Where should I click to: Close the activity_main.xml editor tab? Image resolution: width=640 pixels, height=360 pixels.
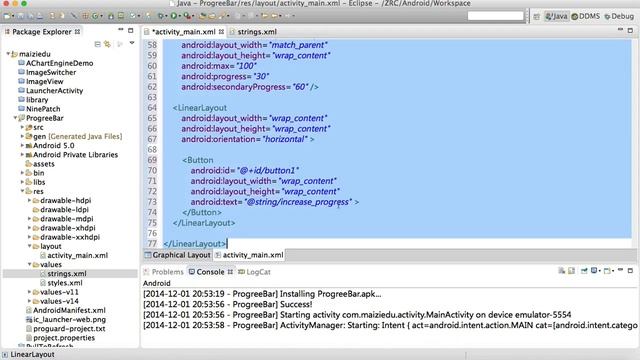[221, 31]
